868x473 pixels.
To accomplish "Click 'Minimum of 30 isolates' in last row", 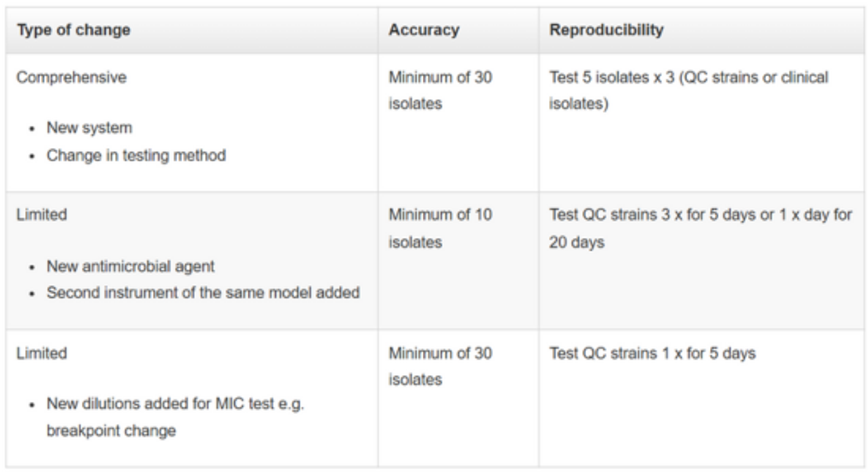I will pos(440,366).
